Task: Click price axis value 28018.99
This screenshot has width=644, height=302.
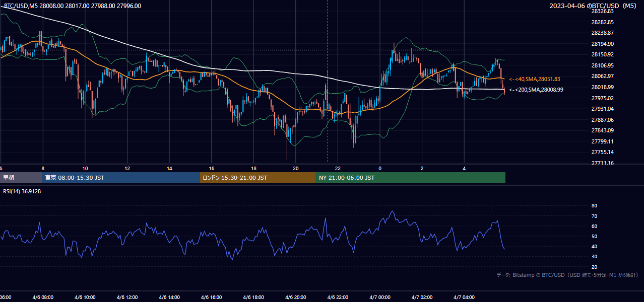Action: coord(602,87)
